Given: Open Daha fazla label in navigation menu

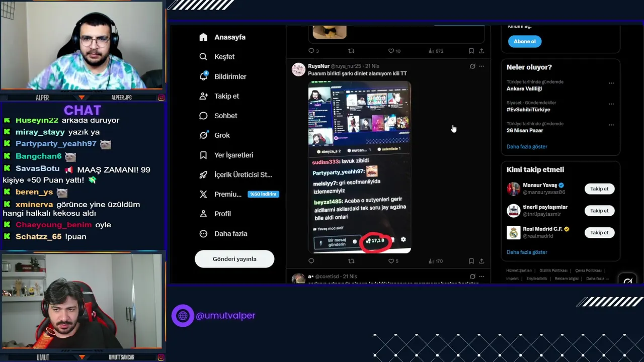Looking at the screenshot, I should click(x=231, y=234).
